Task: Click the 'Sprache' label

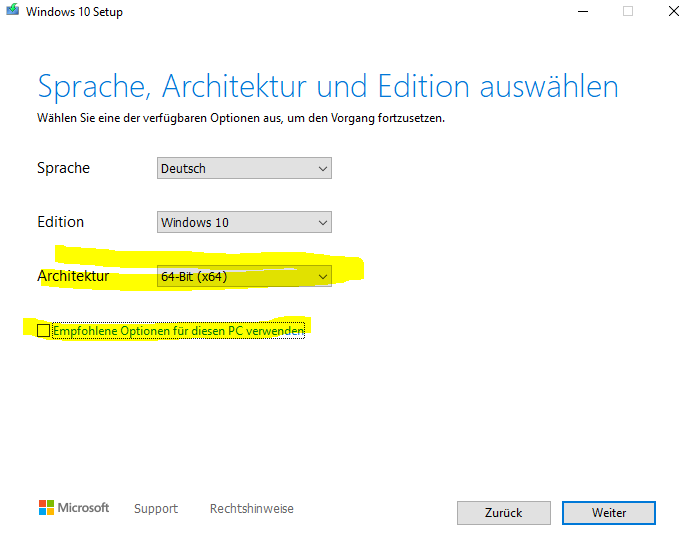Action: pos(63,168)
